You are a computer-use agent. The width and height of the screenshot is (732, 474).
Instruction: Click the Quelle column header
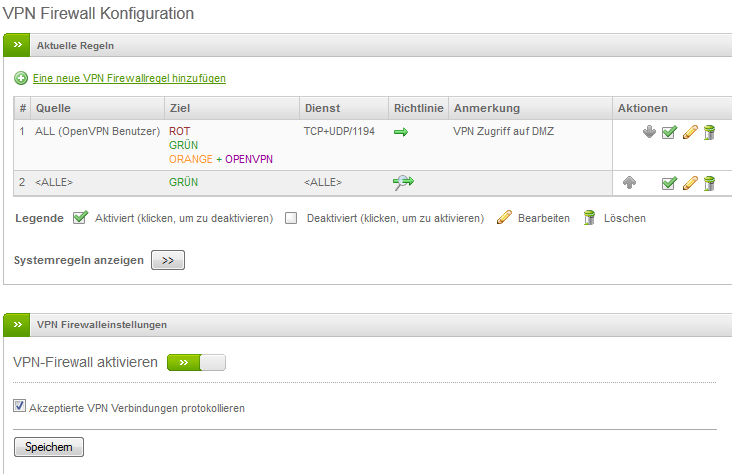pyautogui.click(x=53, y=108)
